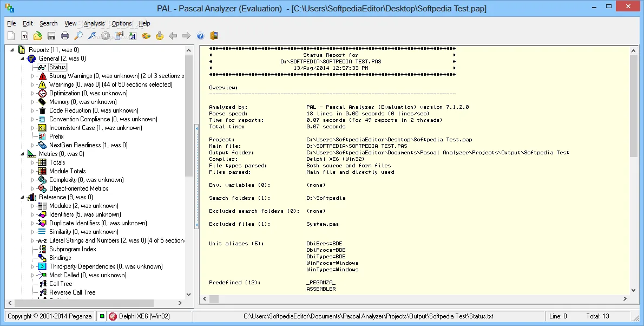Open the Search menu
Screen dimensions: 644x326
coord(49,23)
